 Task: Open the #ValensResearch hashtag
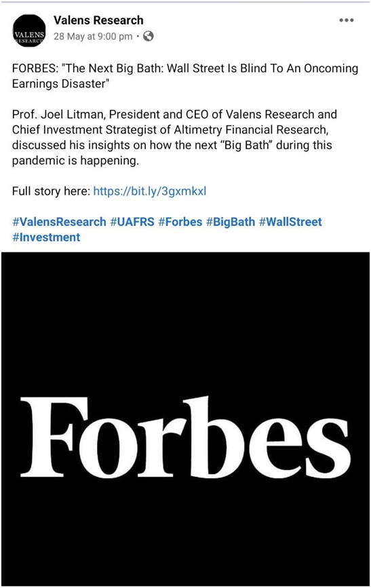coord(59,222)
